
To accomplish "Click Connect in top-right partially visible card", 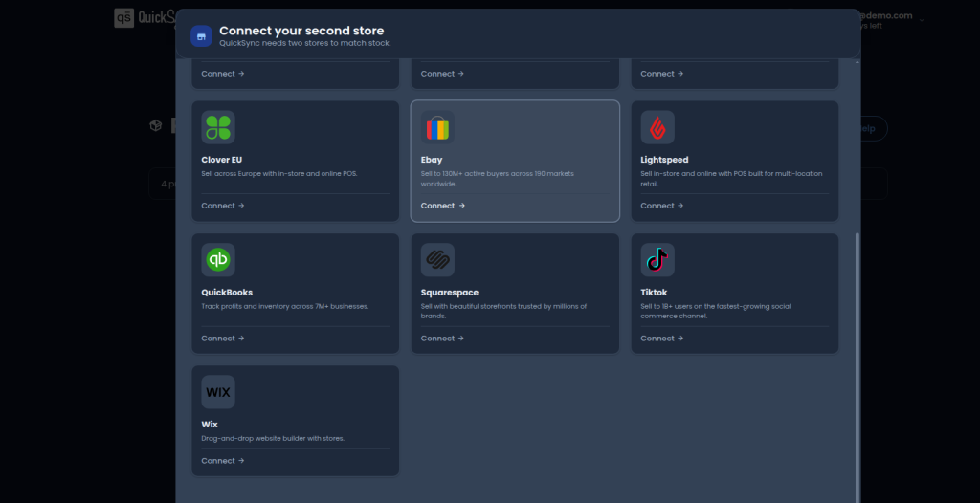I will coord(662,73).
